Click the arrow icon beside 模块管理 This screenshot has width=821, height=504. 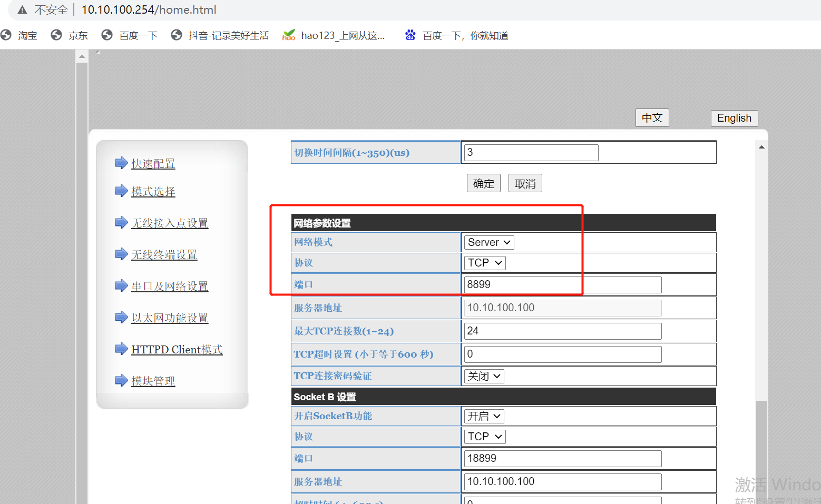[x=121, y=380]
